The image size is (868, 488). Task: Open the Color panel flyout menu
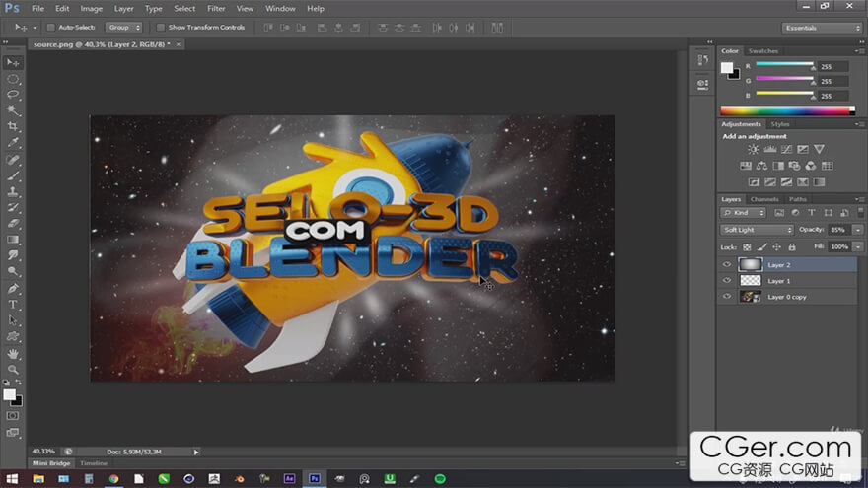tap(859, 51)
